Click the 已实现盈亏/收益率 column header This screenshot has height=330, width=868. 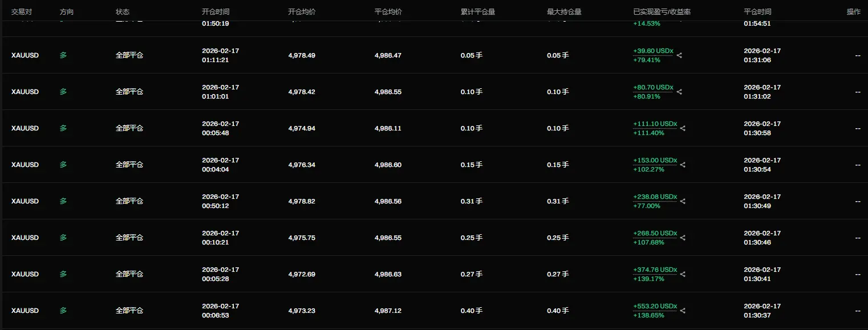tap(662, 11)
